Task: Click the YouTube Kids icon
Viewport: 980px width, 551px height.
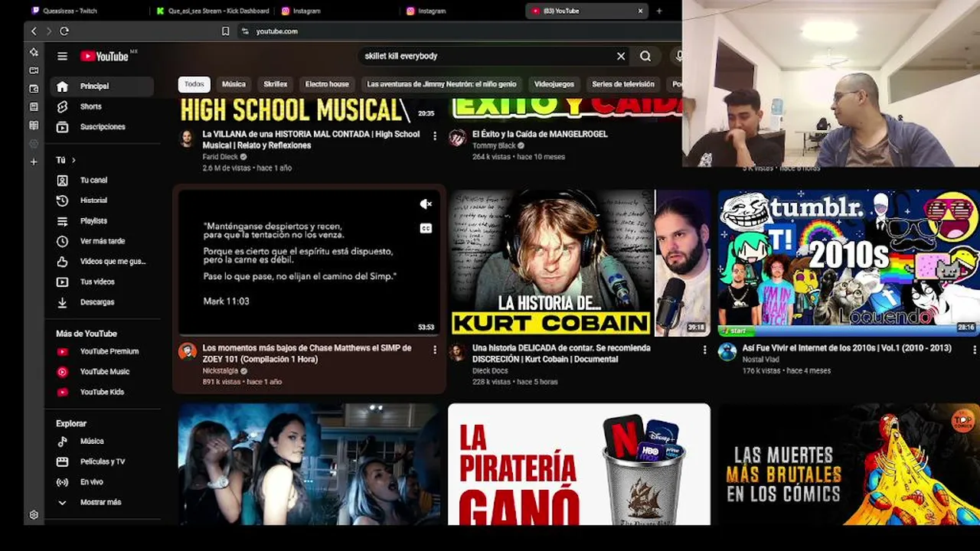Action: click(63, 392)
